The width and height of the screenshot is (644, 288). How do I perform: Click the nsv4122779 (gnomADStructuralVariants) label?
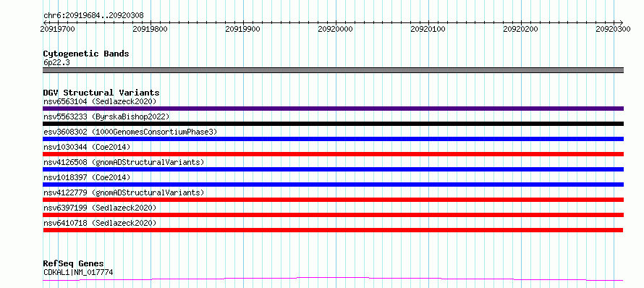(123, 192)
